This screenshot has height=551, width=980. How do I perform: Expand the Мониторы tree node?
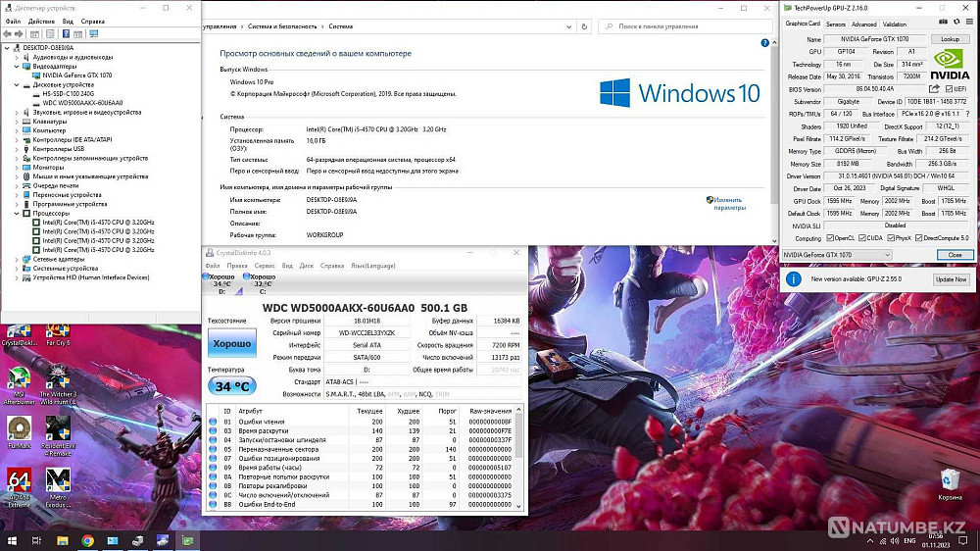tap(17, 167)
